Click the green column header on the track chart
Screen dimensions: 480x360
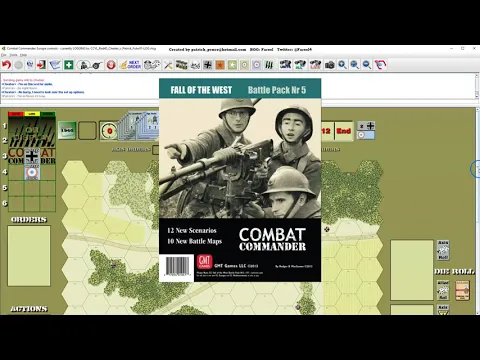pyautogui.click(x=48, y=114)
